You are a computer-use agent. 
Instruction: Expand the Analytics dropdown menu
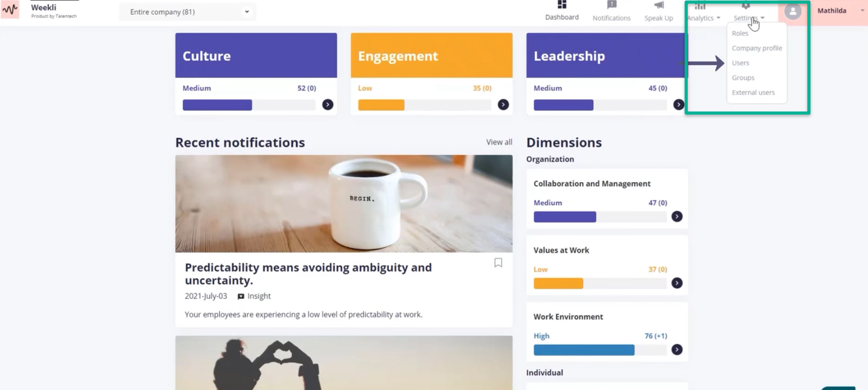click(x=704, y=12)
